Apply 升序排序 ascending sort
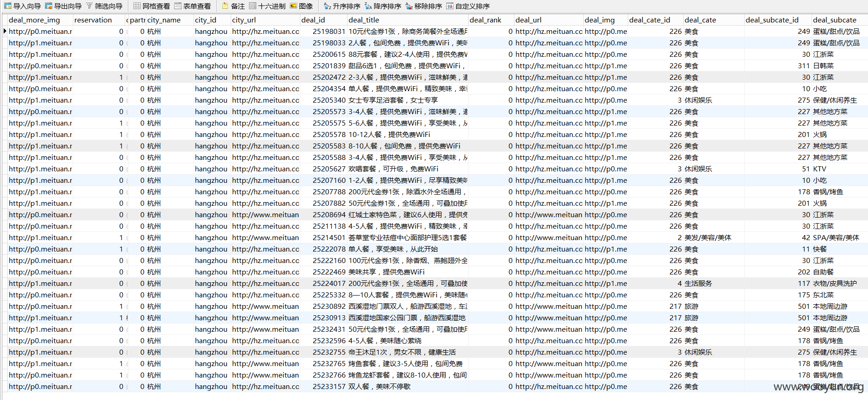The width and height of the screenshot is (868, 400). (342, 6)
